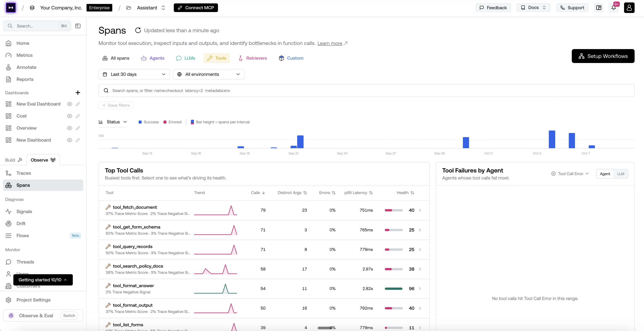Click the Setup Workflows button

click(x=603, y=56)
